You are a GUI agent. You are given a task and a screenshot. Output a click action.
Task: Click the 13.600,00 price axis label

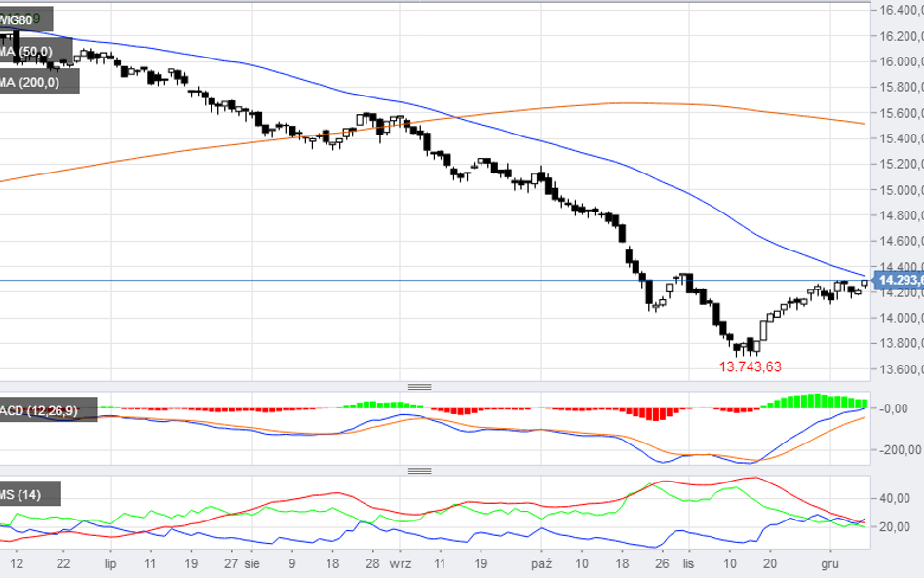pyautogui.click(x=901, y=369)
